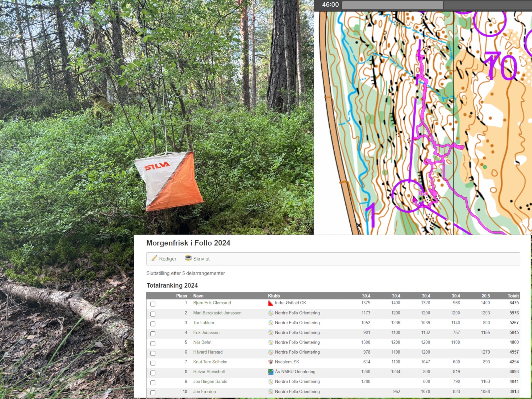Sort table by Klubb column header
Viewport: 532px width, 399px height.
[274, 296]
